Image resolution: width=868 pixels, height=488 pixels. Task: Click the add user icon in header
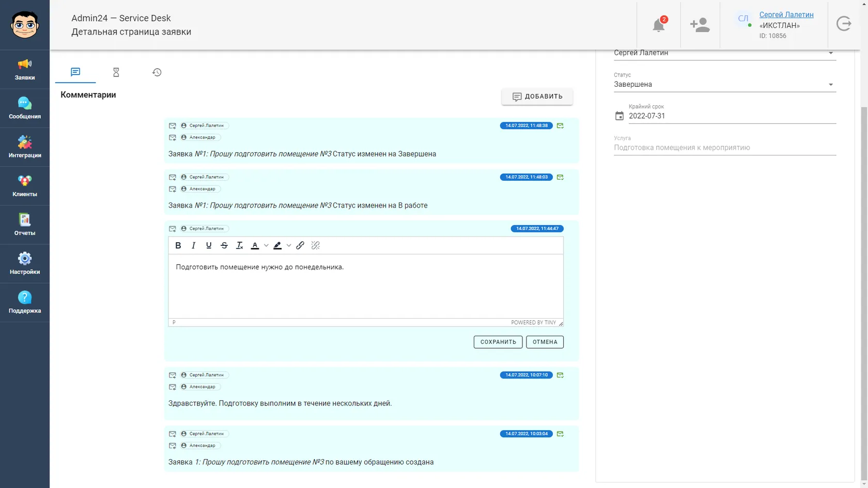700,25
